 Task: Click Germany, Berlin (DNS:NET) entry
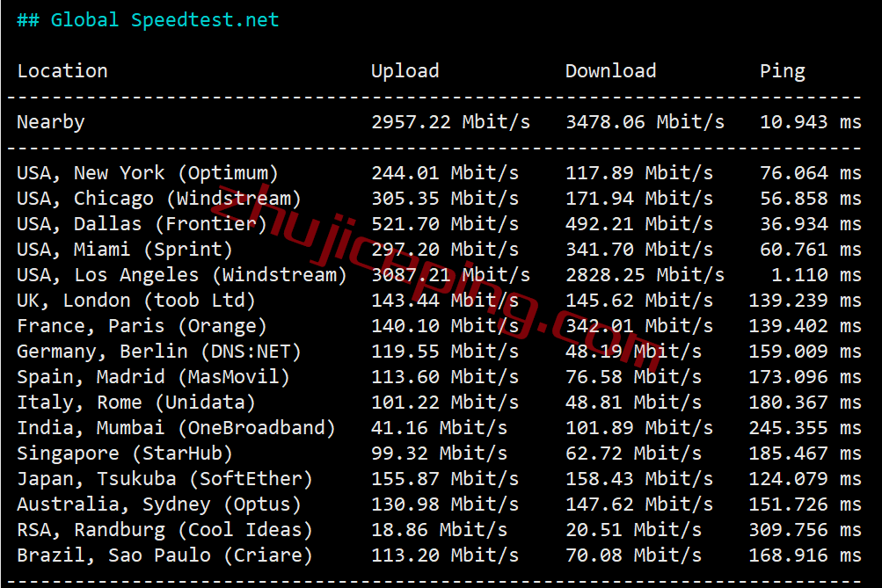(159, 352)
